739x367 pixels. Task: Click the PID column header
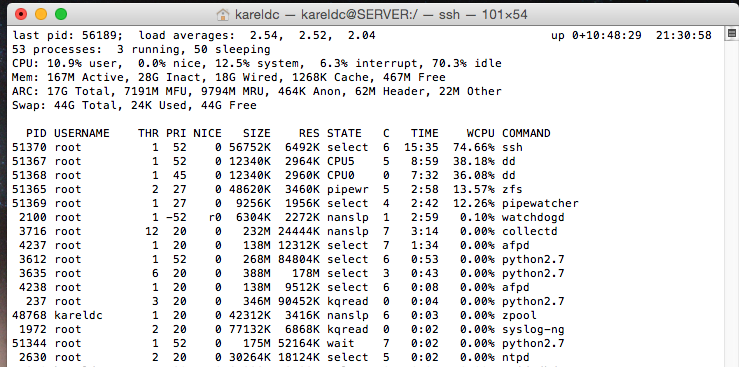coord(36,133)
